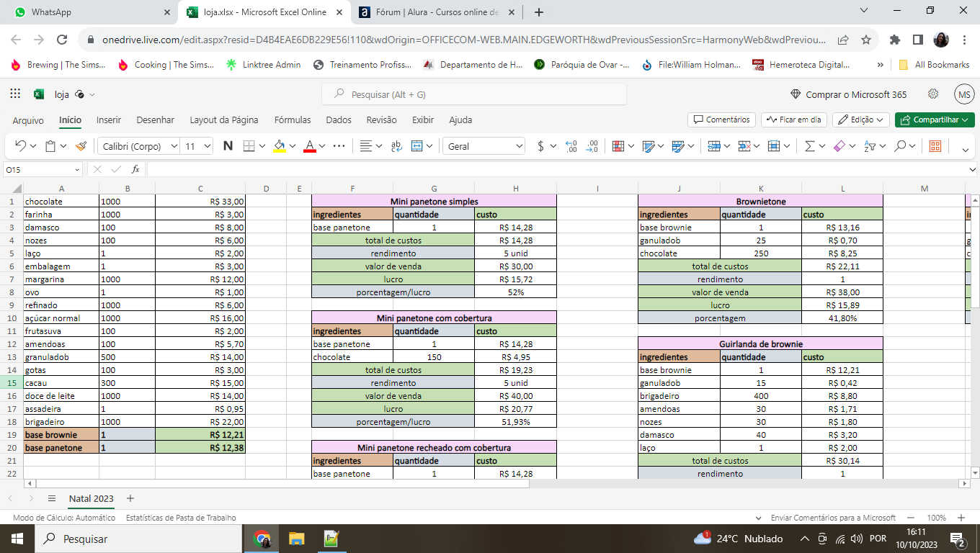Open the Arquivo menu

click(x=28, y=120)
